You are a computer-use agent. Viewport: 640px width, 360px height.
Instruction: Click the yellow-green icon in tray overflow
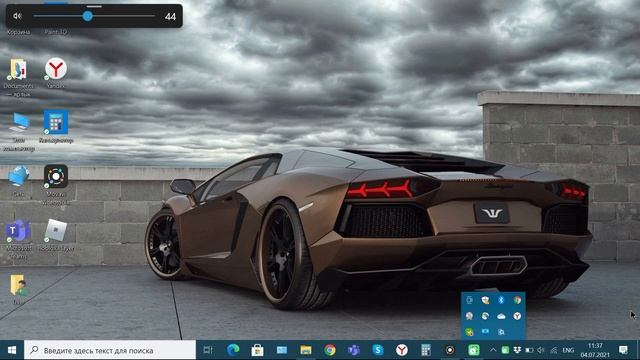[x=469, y=332]
